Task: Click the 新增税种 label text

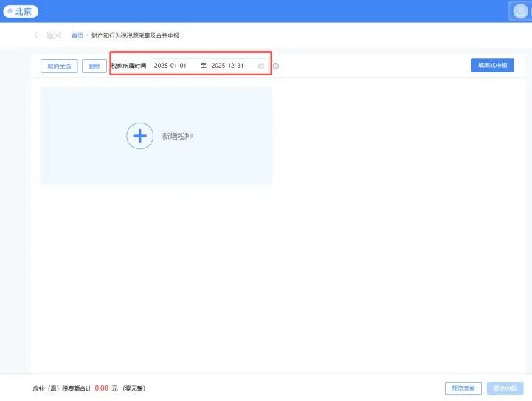Action: (177, 137)
